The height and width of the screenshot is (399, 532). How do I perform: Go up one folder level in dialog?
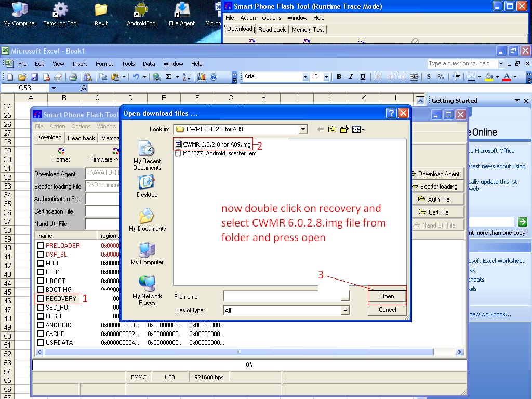coord(332,129)
